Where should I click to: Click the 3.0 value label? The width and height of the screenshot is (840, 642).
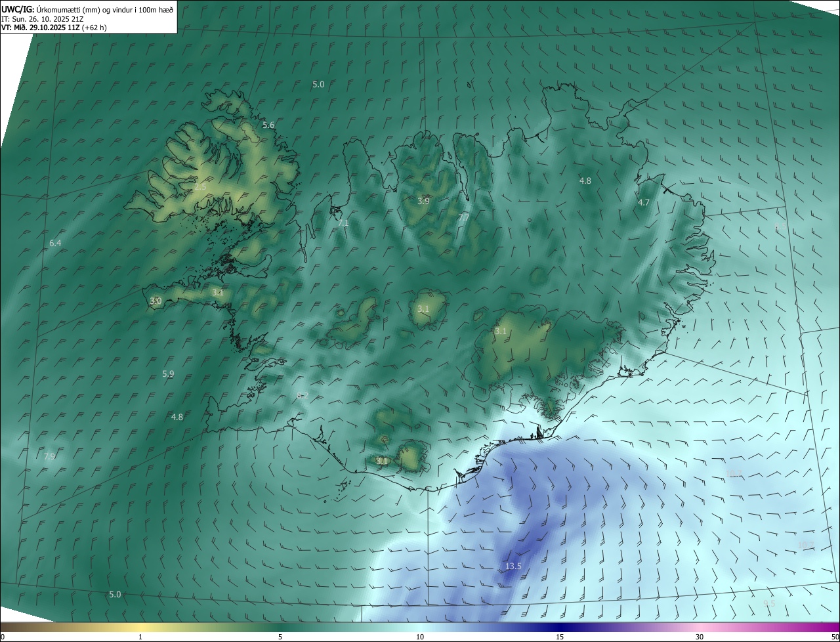(156, 301)
